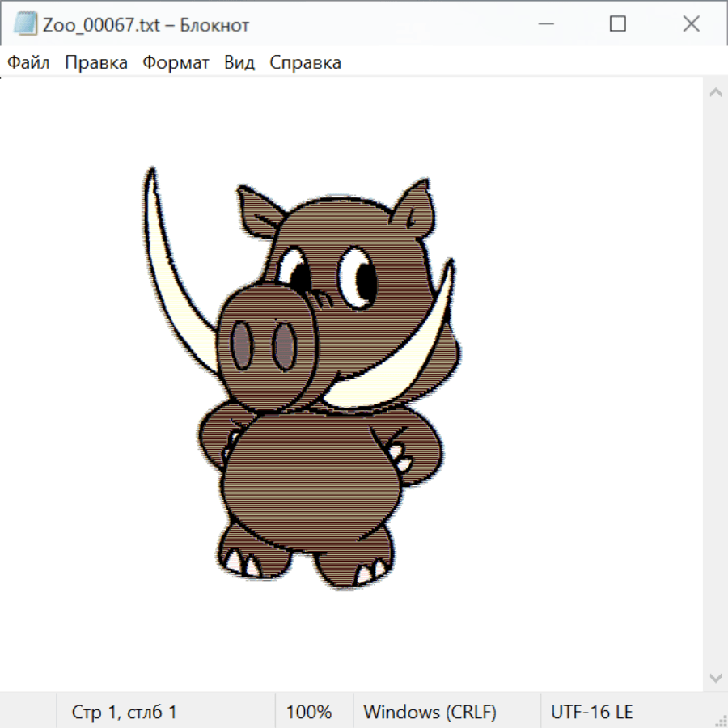Close the Zoo_00067.txt Notepad window
This screenshot has width=728, height=728.
[691, 24]
